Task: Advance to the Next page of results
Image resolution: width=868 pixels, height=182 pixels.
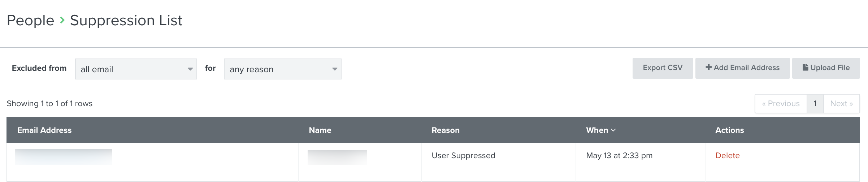Action: coord(841,104)
